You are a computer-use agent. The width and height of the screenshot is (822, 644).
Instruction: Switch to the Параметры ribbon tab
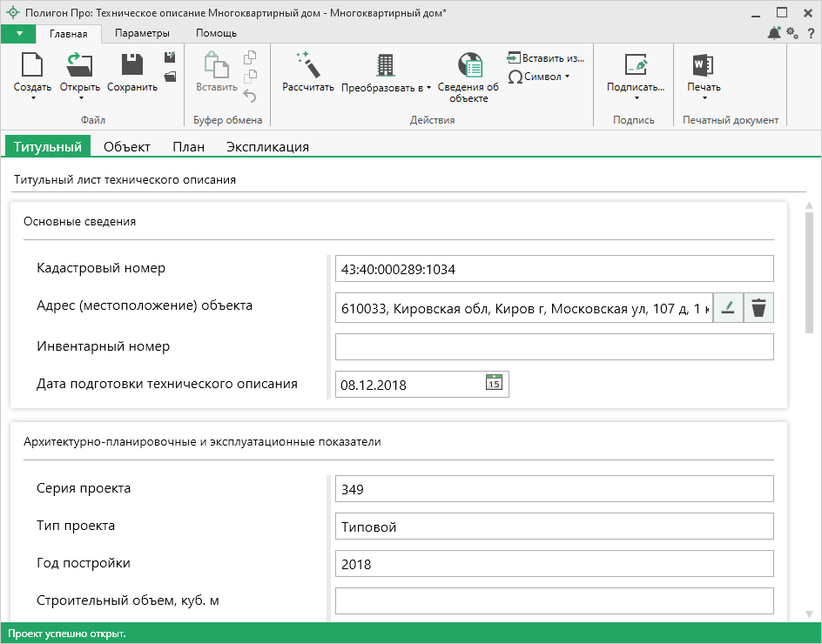(x=142, y=33)
